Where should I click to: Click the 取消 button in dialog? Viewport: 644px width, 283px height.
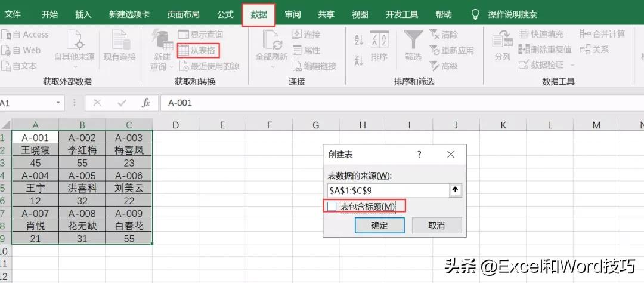pyautogui.click(x=436, y=226)
